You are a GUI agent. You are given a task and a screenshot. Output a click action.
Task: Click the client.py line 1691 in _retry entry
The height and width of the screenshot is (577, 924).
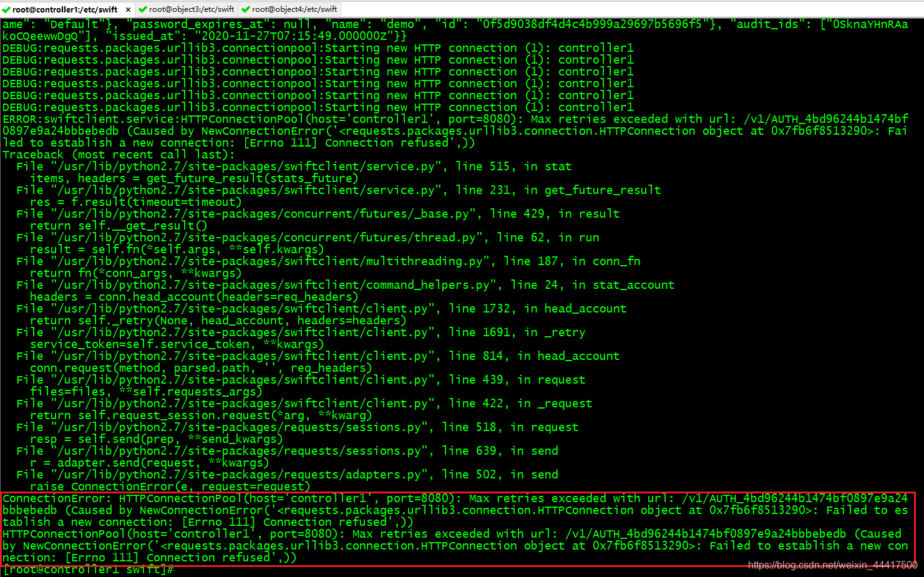301,332
